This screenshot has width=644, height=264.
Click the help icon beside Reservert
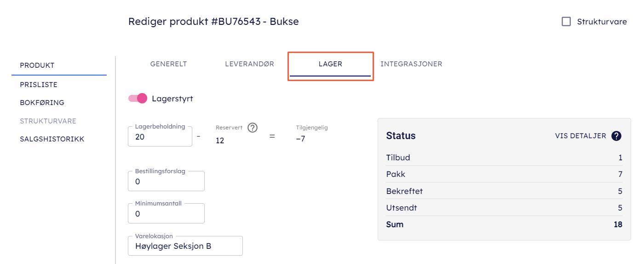pyautogui.click(x=252, y=128)
